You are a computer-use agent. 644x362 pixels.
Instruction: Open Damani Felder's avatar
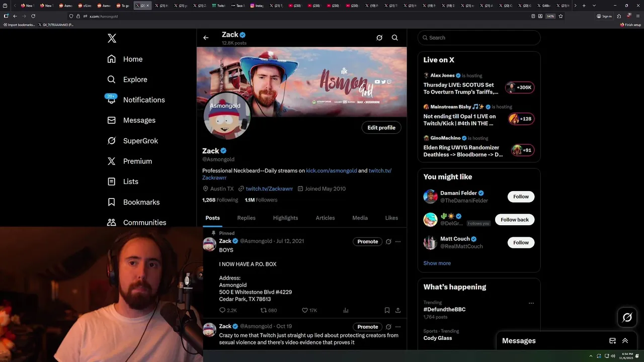[430, 197]
